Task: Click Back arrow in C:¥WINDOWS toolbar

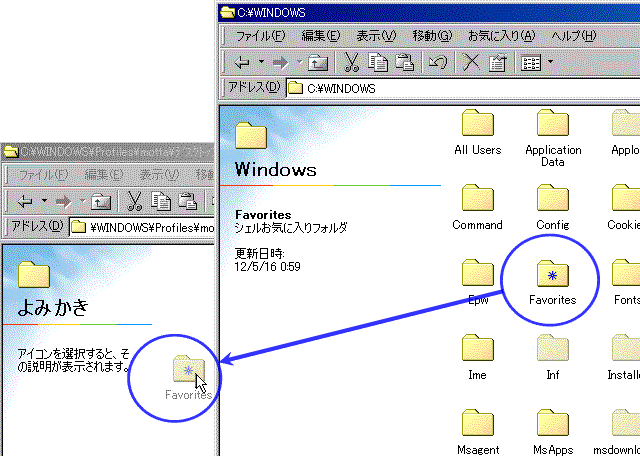Action: (242, 62)
